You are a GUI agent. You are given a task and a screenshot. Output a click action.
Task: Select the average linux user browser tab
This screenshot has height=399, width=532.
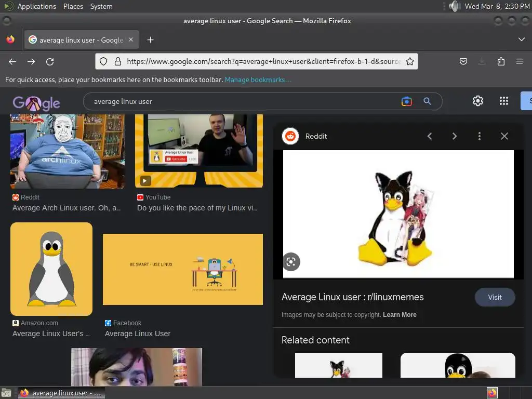click(81, 39)
